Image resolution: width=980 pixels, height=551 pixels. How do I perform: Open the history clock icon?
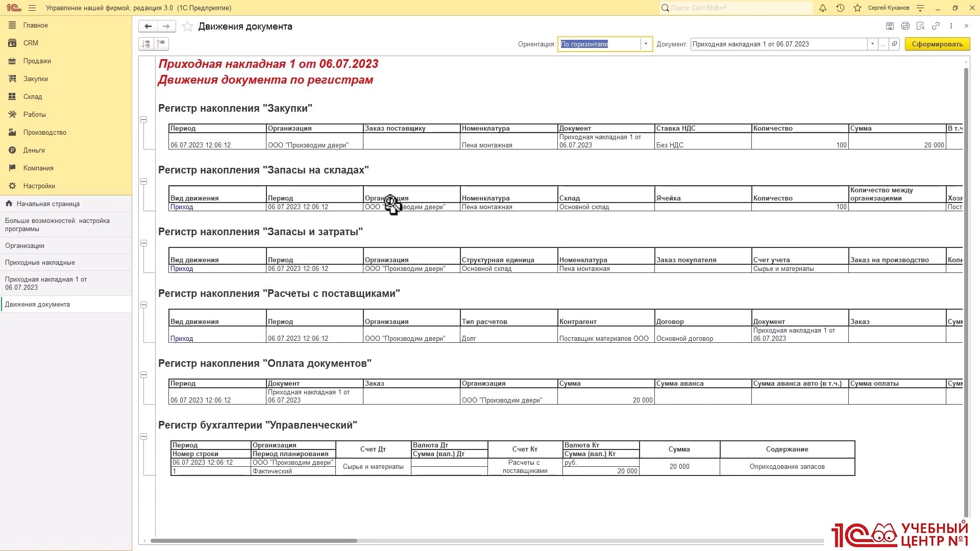(x=840, y=8)
